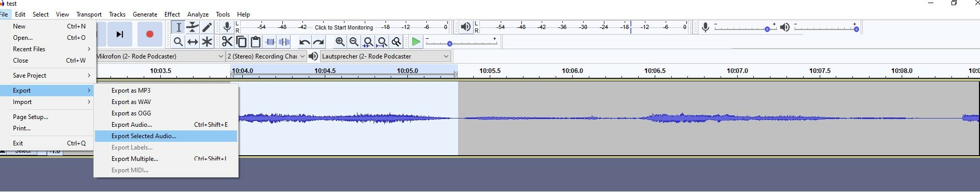Open the 2 (Stereo) Recording Channels dropdown
980x192 pixels.
(x=267, y=56)
